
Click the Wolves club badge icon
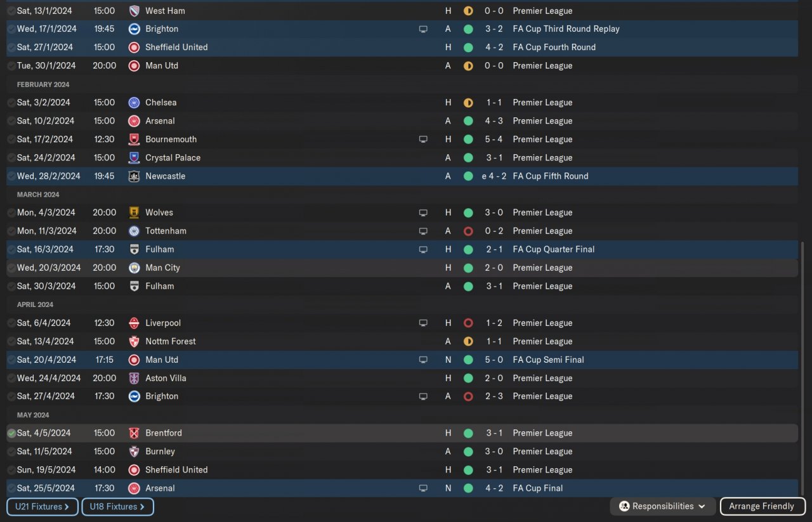[x=134, y=212]
